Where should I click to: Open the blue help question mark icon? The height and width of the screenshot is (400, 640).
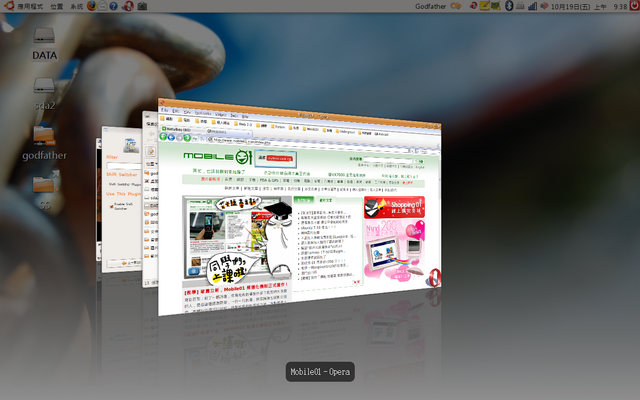tap(113, 6)
